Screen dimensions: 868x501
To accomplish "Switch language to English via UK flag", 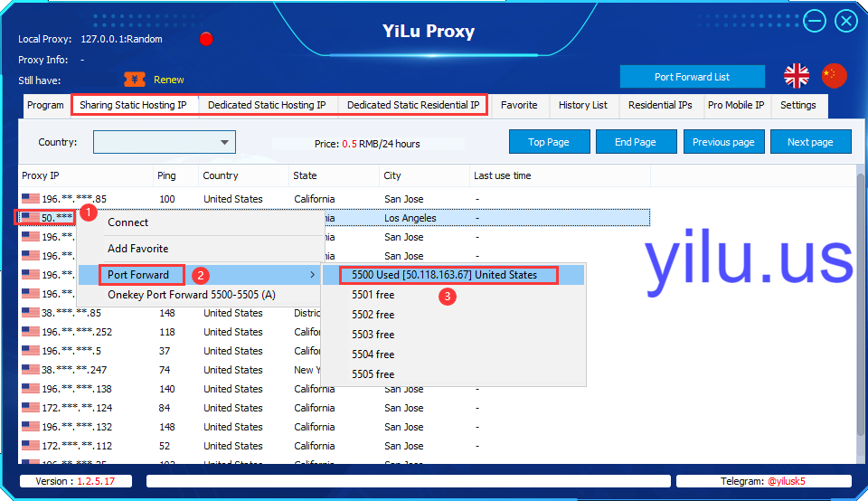I will [x=797, y=76].
